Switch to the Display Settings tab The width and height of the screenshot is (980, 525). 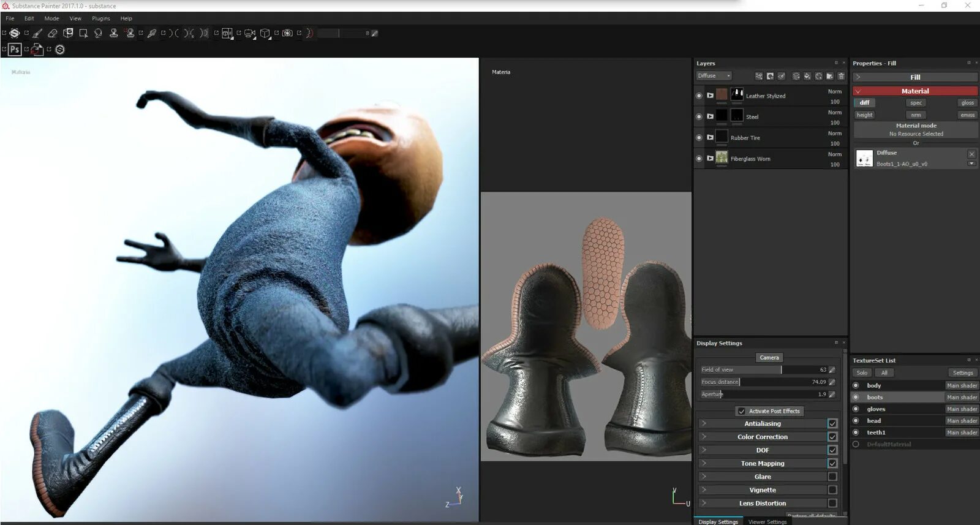[x=718, y=522]
